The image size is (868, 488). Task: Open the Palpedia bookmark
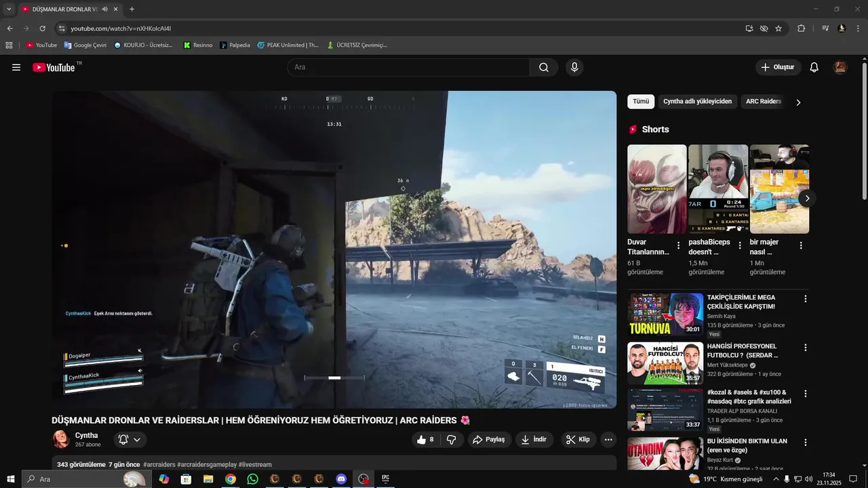pos(235,45)
